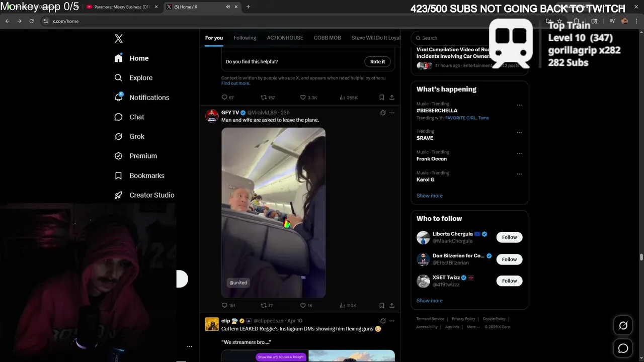This screenshot has height=362, width=644.
Task: Switch to Steve Will Do It Loyal tab
Action: pyautogui.click(x=376, y=38)
